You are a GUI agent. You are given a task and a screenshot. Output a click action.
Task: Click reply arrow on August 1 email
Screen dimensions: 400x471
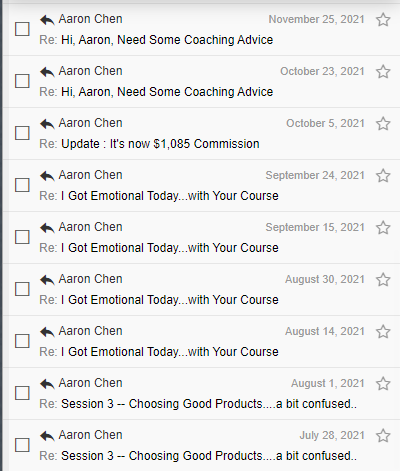pos(47,384)
